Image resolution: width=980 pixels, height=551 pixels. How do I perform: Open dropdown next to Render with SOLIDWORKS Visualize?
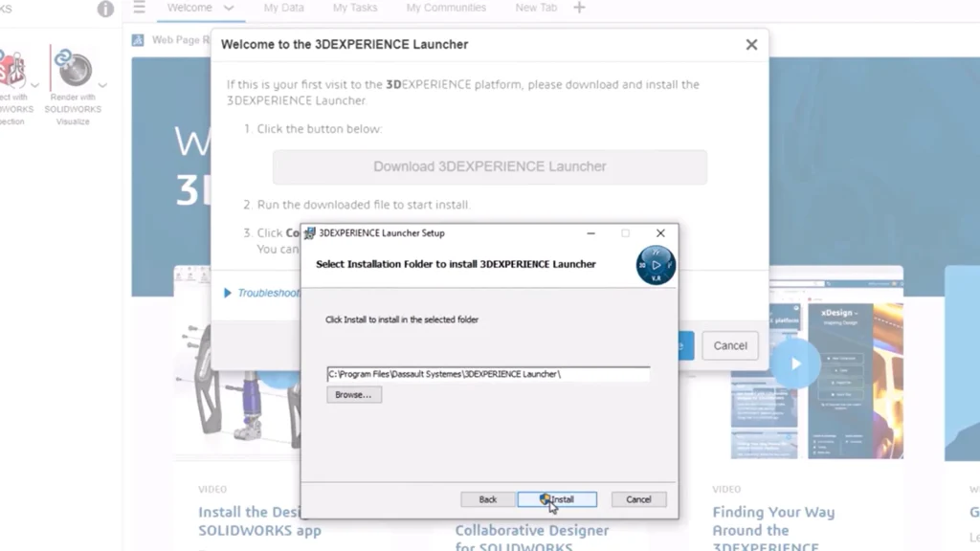[x=102, y=85]
